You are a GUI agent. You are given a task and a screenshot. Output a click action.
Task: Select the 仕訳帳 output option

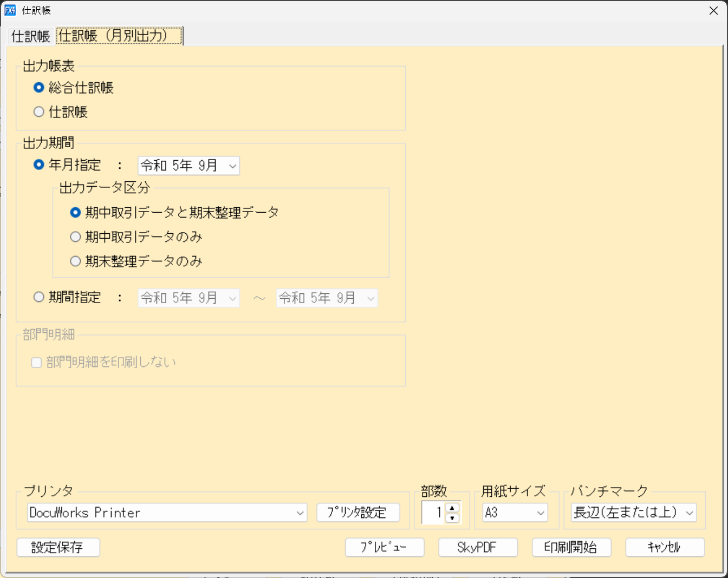coord(38,111)
